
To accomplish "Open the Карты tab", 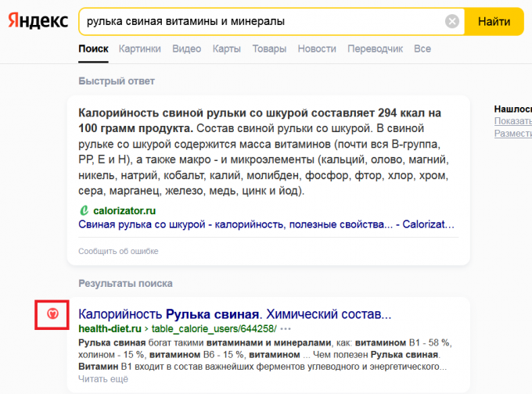I will pos(226,48).
